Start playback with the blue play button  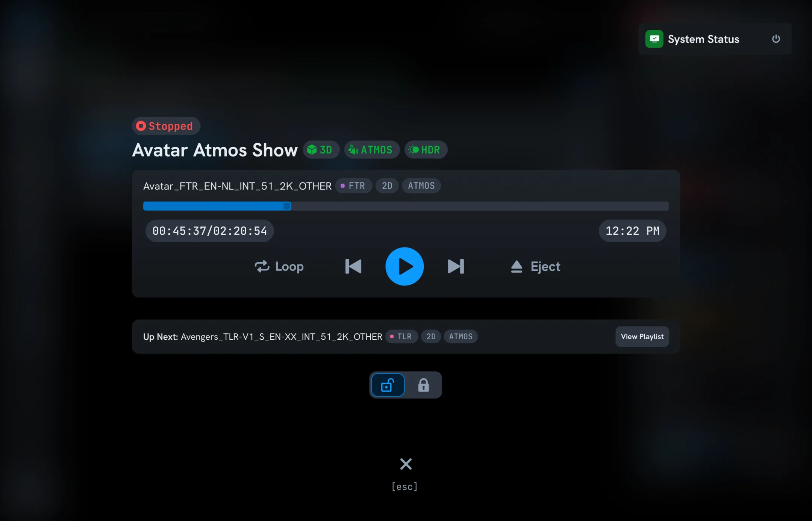pos(404,266)
